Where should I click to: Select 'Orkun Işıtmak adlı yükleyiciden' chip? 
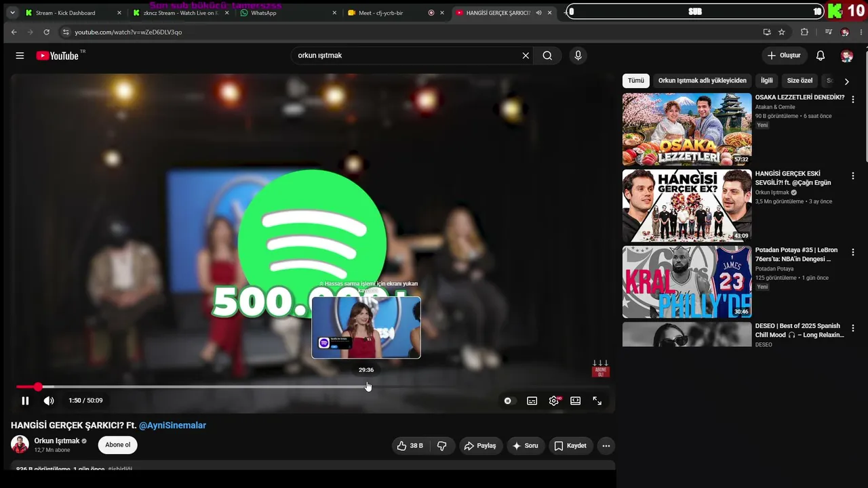[703, 81]
